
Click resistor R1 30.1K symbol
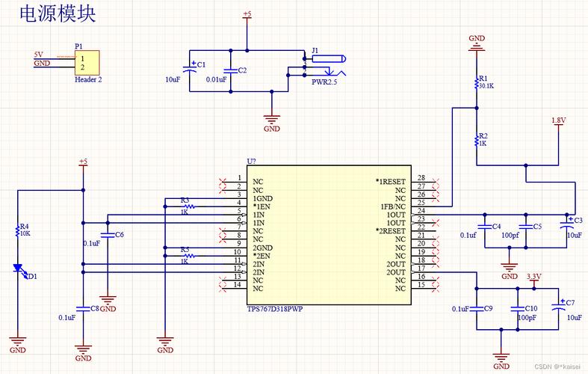coord(477,83)
